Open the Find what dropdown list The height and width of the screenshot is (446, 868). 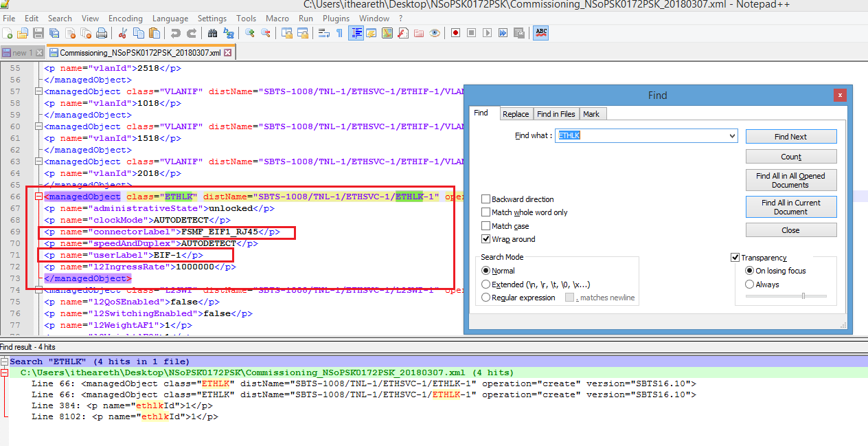[731, 135]
